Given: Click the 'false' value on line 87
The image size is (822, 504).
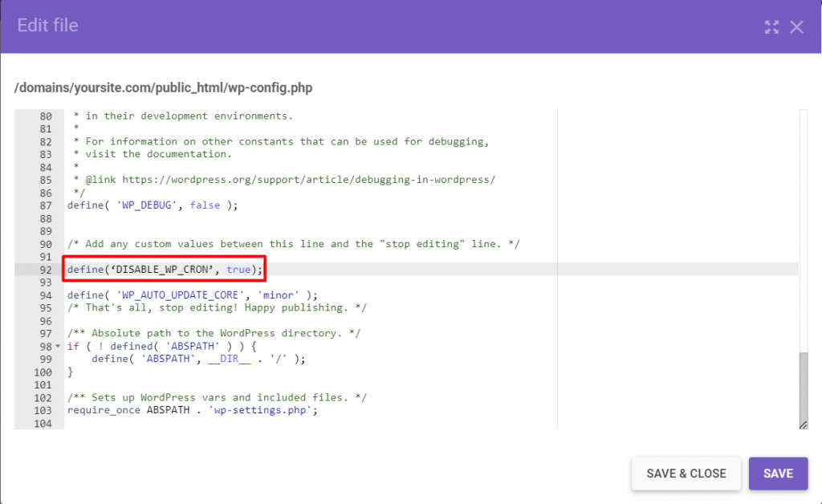Looking at the screenshot, I should coord(205,205).
